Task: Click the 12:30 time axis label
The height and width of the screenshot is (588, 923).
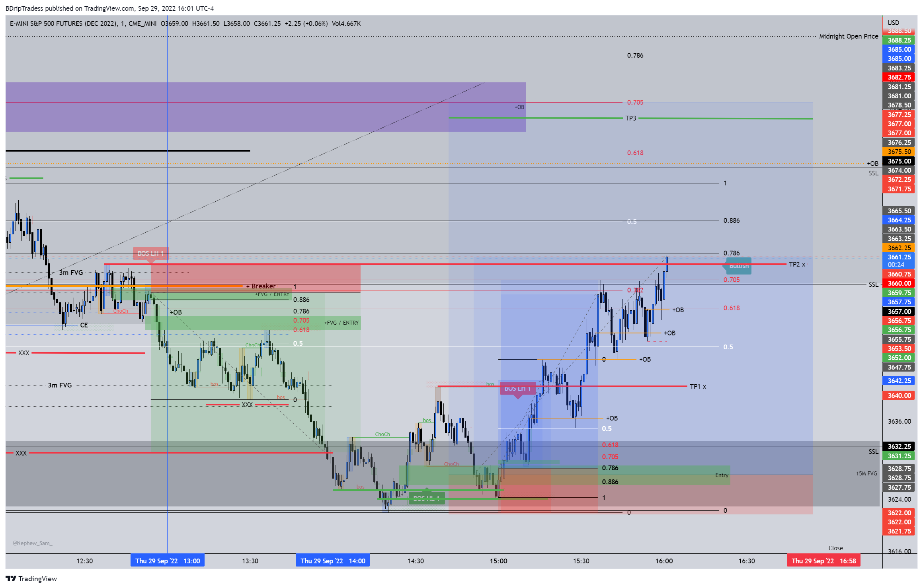Action: click(84, 561)
